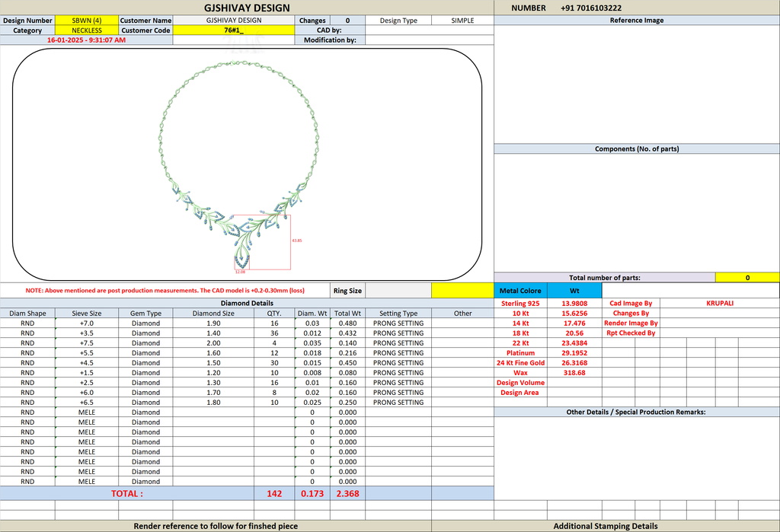The height and width of the screenshot is (532, 780).
Task: Select the diamond size 2.00 cell
Action: tap(213, 343)
